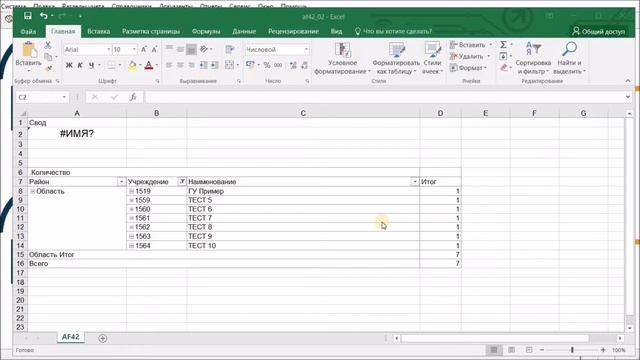Image resolution: width=640 pixels, height=360 pixels.
Task: Switch to Normal view in status bar
Action: point(493,350)
